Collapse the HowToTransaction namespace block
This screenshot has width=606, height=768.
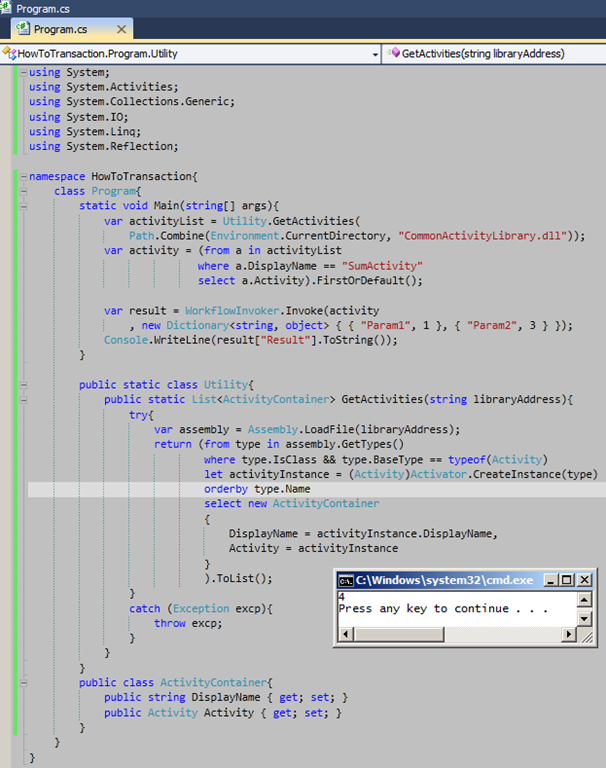24,176
